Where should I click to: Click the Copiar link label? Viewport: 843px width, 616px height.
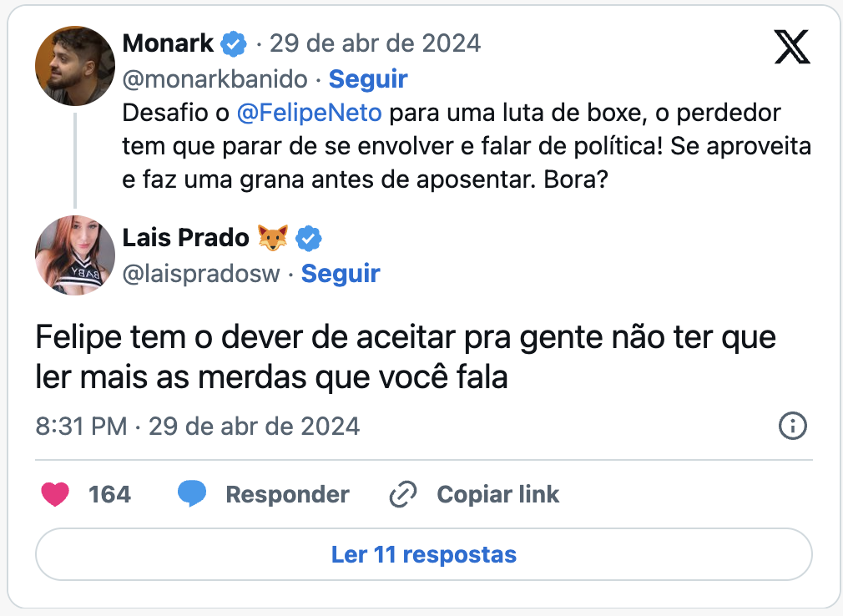pos(498,494)
